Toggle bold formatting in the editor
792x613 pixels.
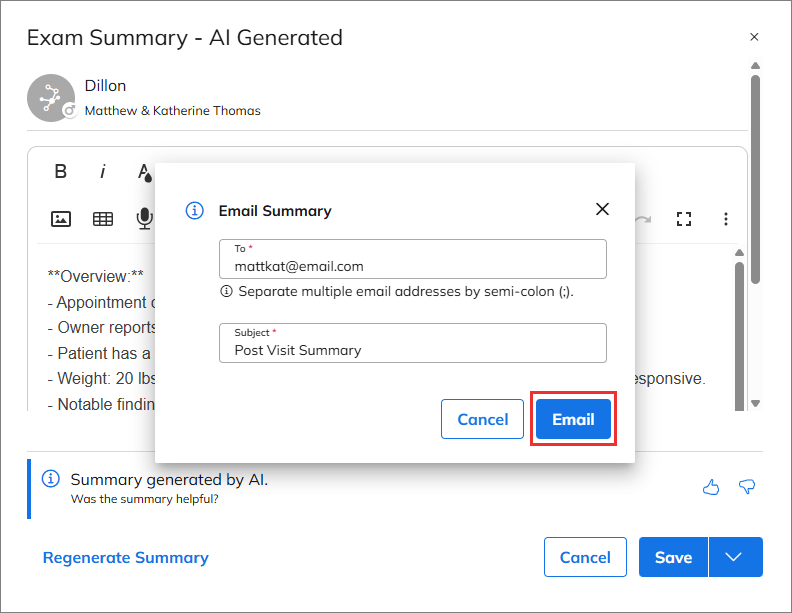(61, 172)
